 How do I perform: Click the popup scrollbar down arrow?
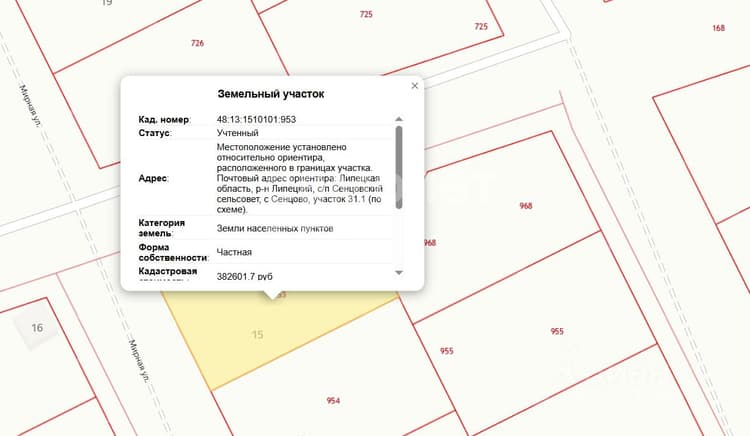pos(399,272)
